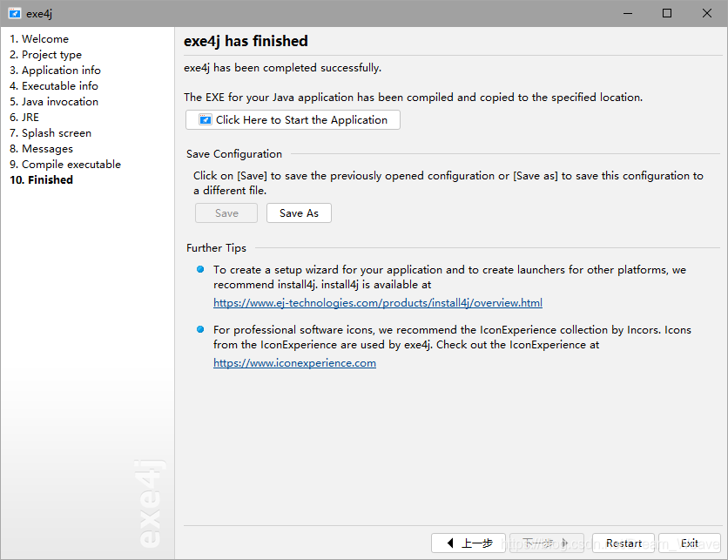
Task: Jump to Executable info step
Action: point(54,86)
